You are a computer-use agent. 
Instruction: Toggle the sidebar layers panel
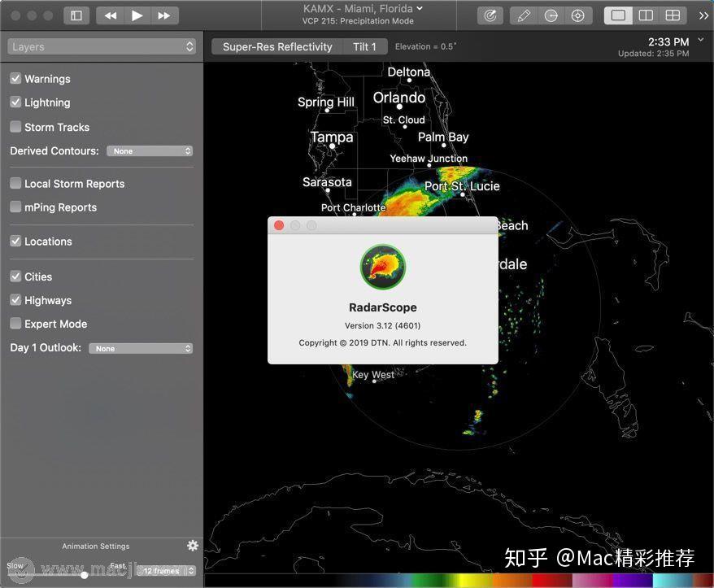click(76, 15)
